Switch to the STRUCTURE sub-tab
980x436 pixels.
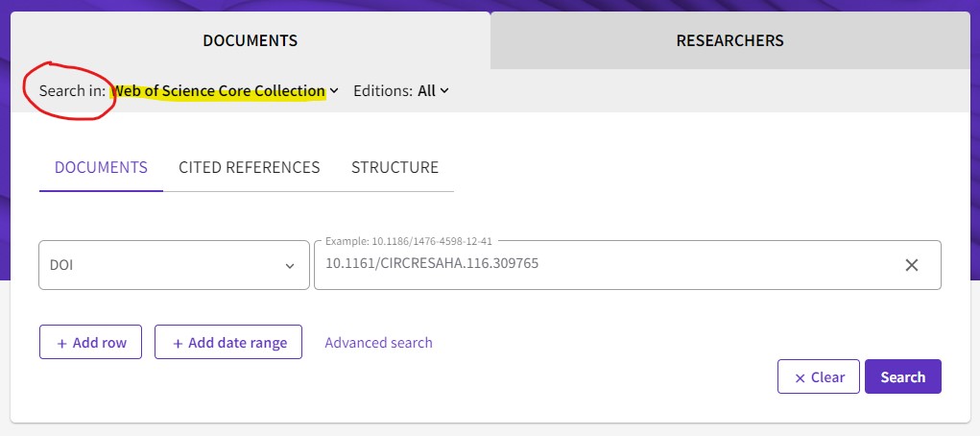click(394, 167)
